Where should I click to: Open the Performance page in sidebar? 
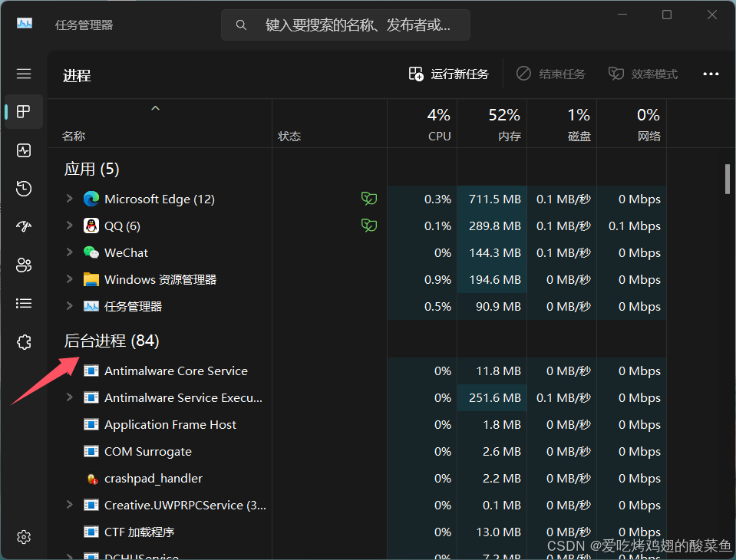[x=24, y=150]
